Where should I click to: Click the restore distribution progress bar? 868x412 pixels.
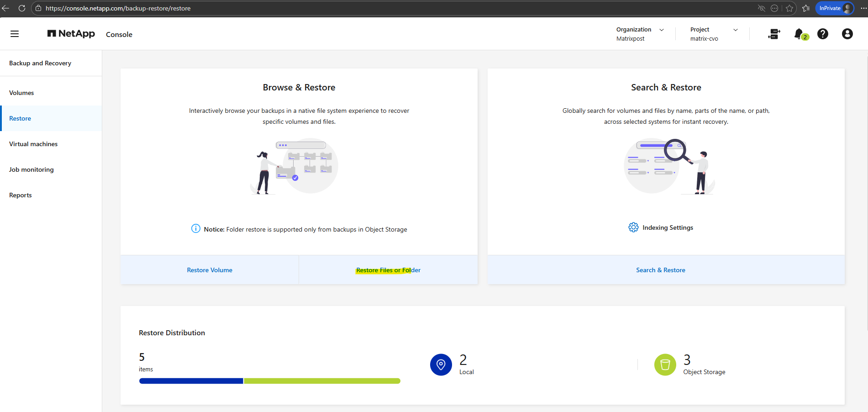pos(269,381)
